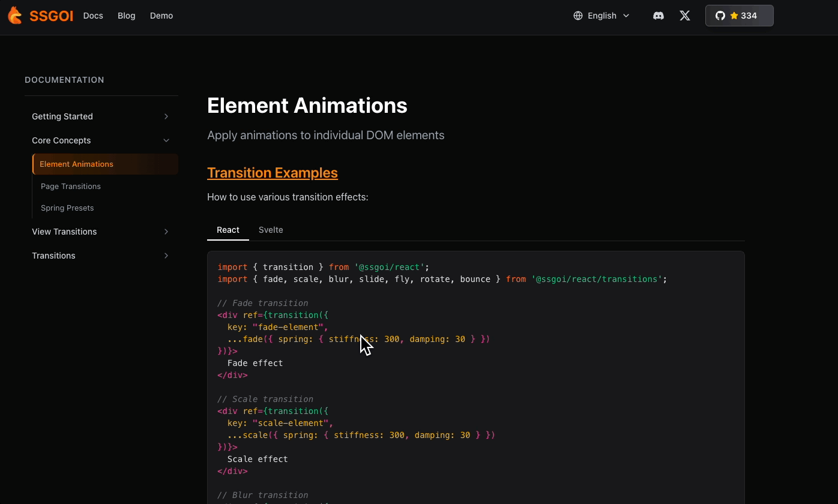The width and height of the screenshot is (838, 504).
Task: Expand the View Transitions chevron
Action: click(x=166, y=232)
